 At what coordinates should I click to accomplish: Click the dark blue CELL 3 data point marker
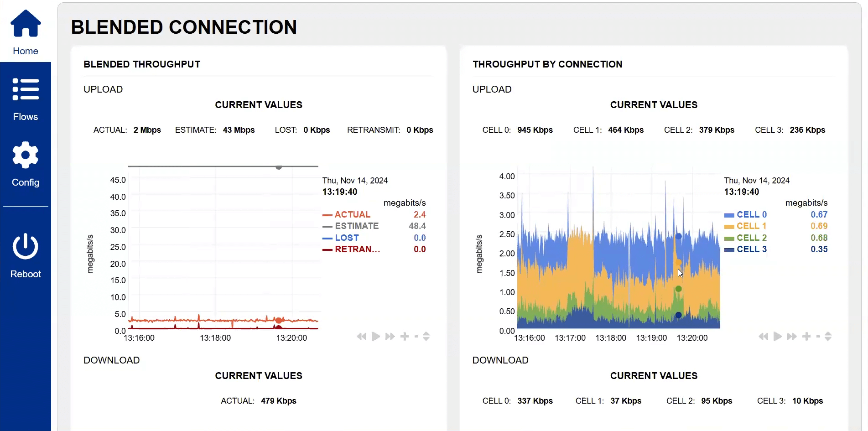point(678,315)
